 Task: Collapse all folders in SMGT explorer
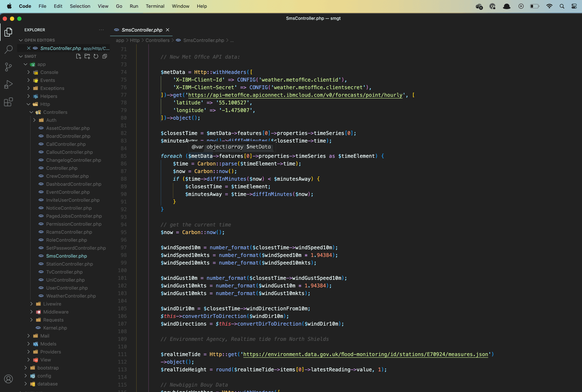tap(105, 56)
